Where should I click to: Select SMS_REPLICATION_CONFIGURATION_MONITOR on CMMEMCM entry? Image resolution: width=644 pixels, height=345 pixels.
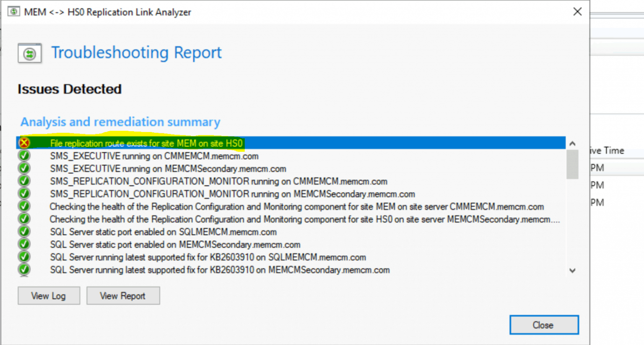(218, 182)
